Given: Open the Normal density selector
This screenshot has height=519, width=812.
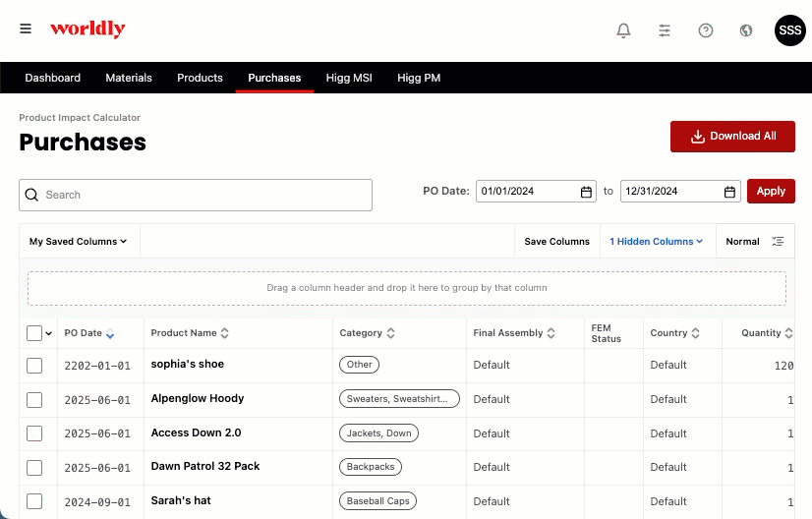Looking at the screenshot, I should coord(755,242).
